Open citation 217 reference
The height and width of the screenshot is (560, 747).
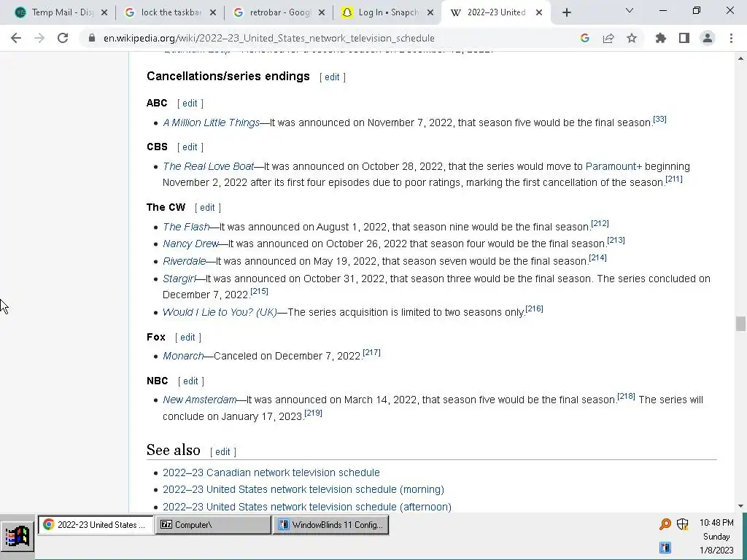pyautogui.click(x=371, y=352)
